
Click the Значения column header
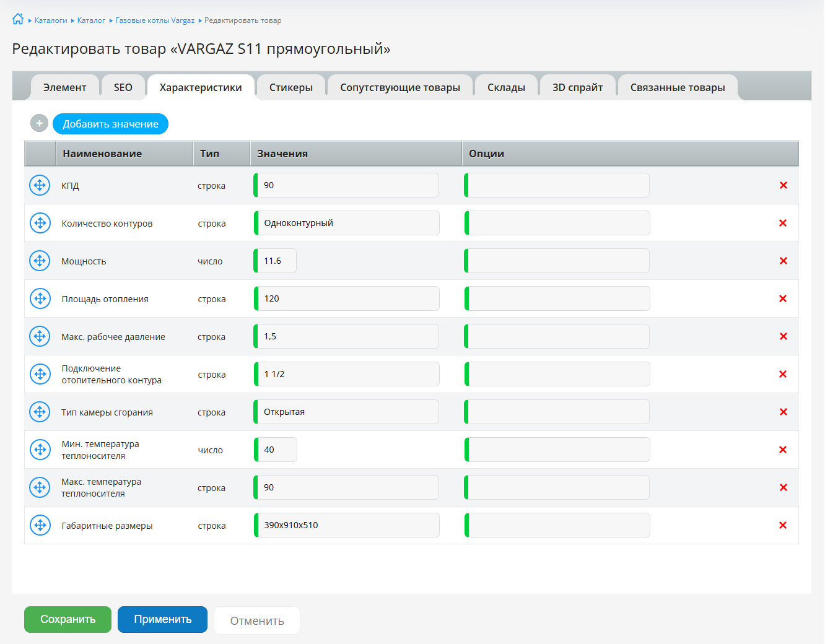(x=356, y=154)
